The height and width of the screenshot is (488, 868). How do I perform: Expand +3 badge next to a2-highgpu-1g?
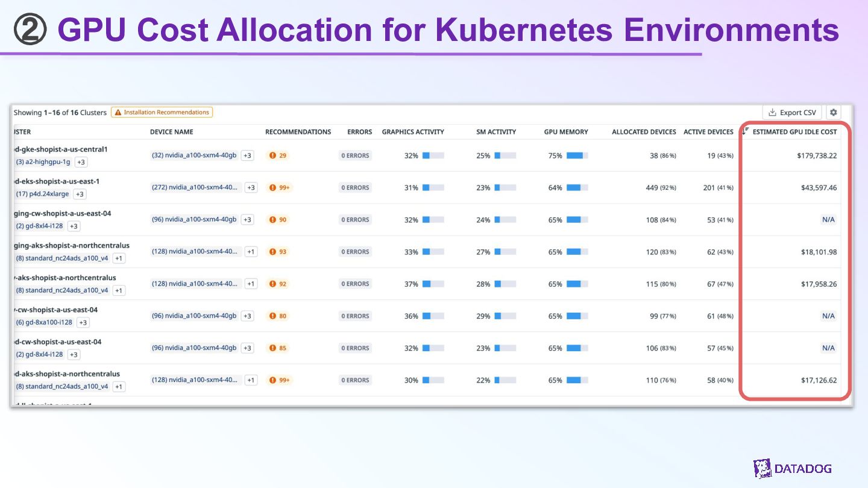pos(81,162)
